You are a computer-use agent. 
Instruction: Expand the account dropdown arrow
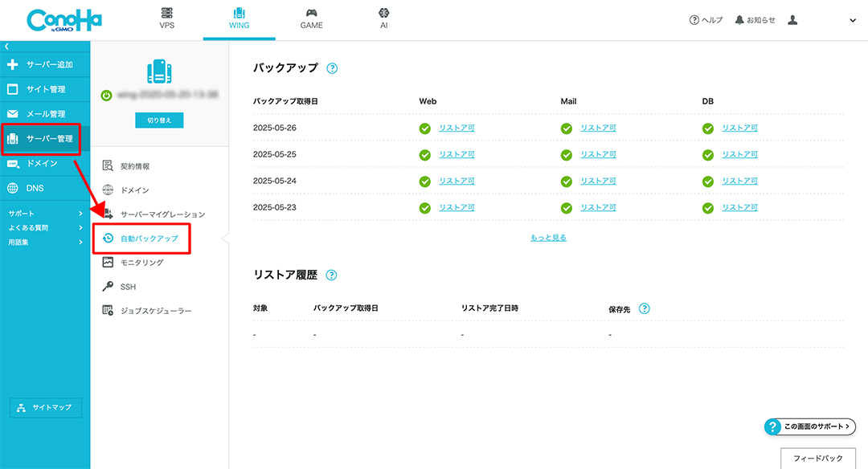coord(853,20)
